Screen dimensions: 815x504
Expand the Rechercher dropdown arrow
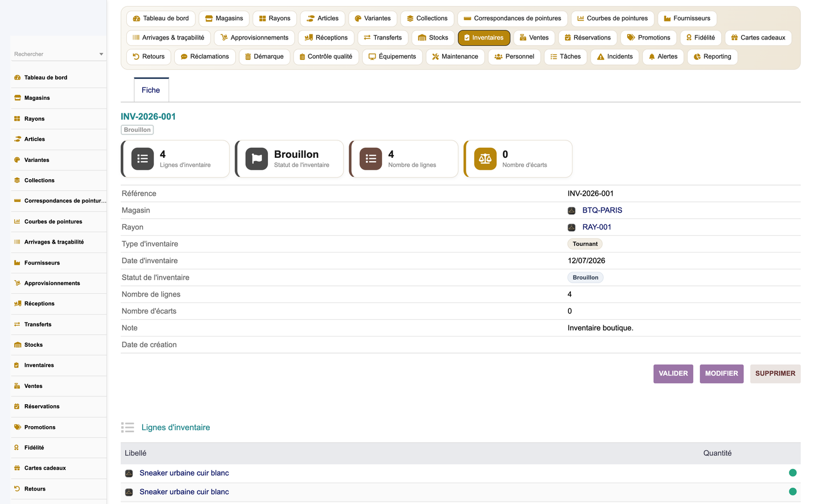pos(102,54)
